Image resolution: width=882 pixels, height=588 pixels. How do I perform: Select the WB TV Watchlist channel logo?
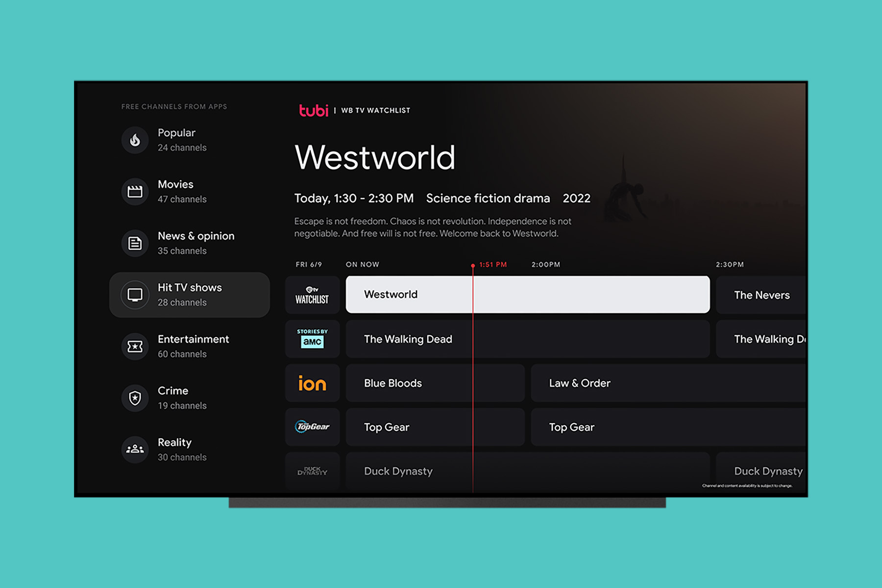312,294
